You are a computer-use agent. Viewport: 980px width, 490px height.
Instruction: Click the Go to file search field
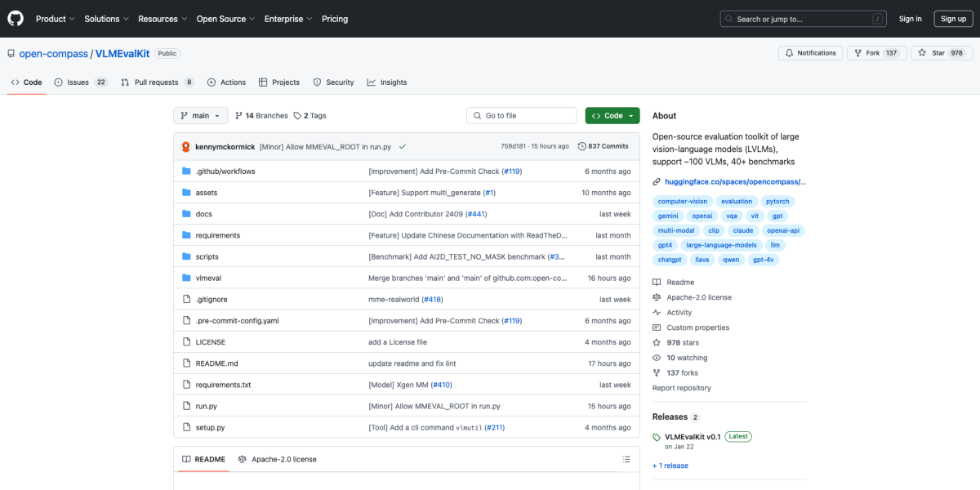pos(523,116)
